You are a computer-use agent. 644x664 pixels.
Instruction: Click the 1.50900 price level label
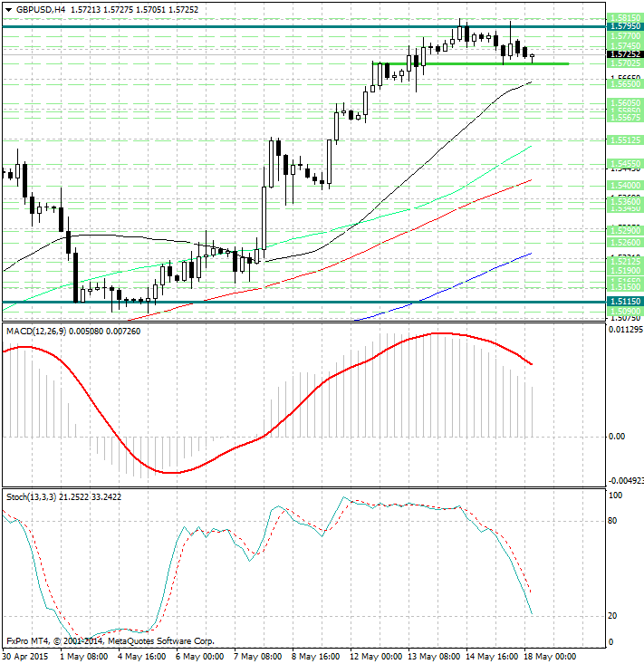(625, 312)
